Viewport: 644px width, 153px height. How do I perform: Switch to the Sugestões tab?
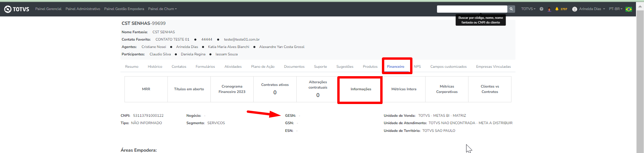click(345, 66)
